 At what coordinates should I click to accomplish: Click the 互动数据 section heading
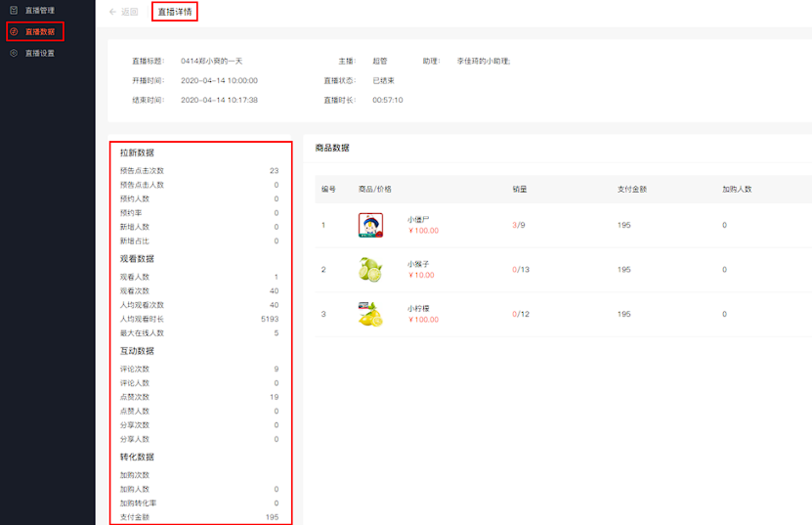[137, 351]
